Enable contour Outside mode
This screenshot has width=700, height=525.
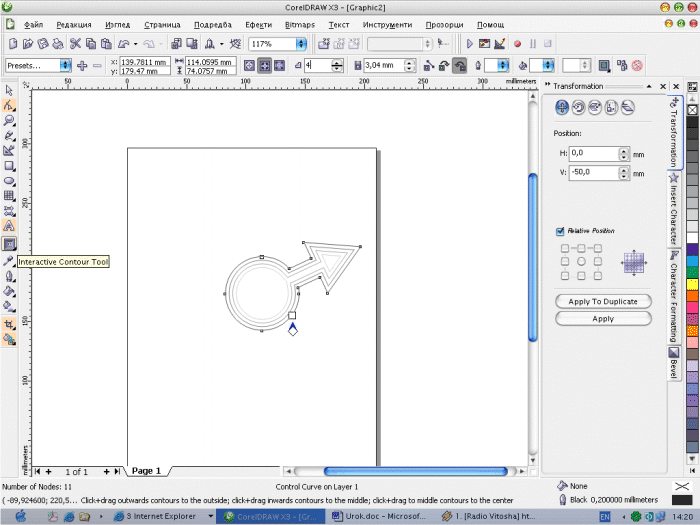point(279,66)
